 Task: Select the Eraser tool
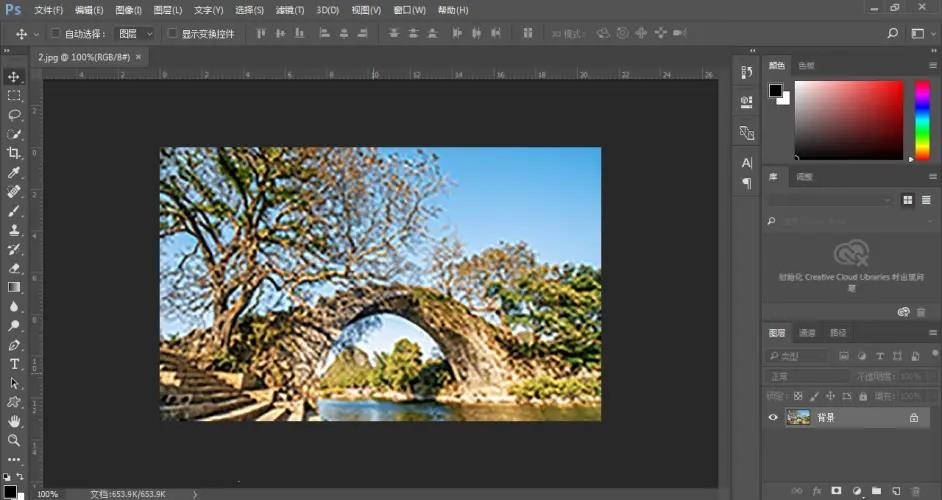[14, 269]
